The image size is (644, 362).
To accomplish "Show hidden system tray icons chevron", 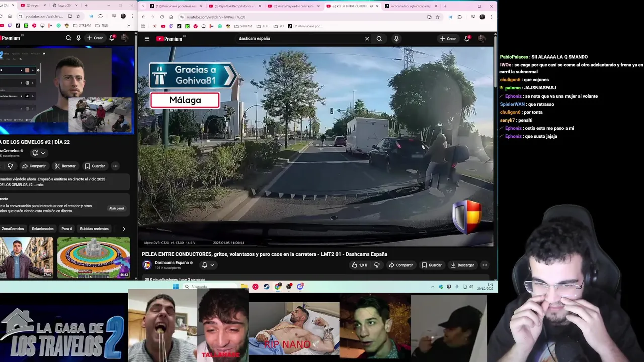I will click(x=432, y=287).
